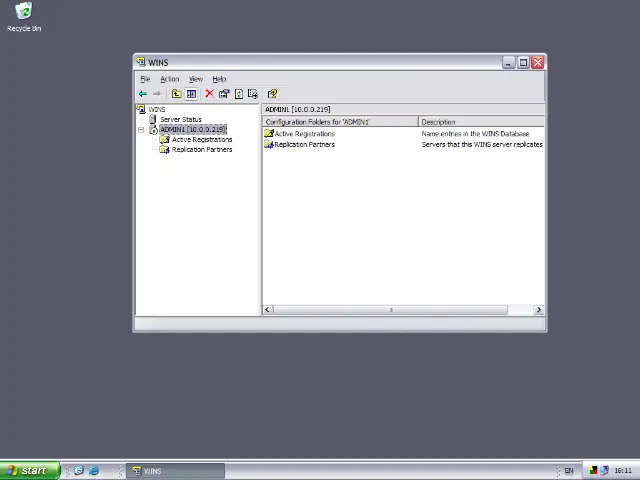The image size is (640, 480).
Task: Toggle the Show/Hide Console Tree icon
Action: click(x=191, y=94)
